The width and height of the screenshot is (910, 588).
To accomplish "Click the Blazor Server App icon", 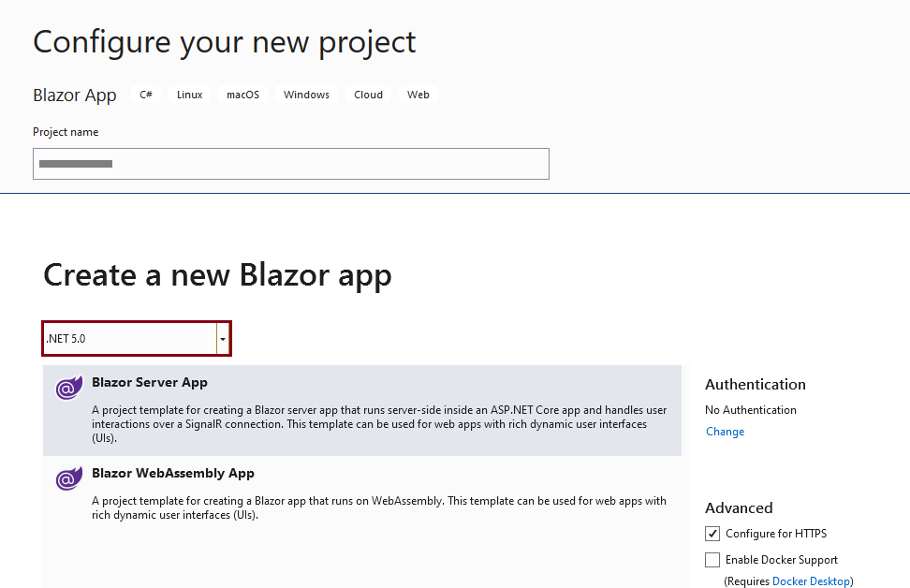I will pos(69,388).
